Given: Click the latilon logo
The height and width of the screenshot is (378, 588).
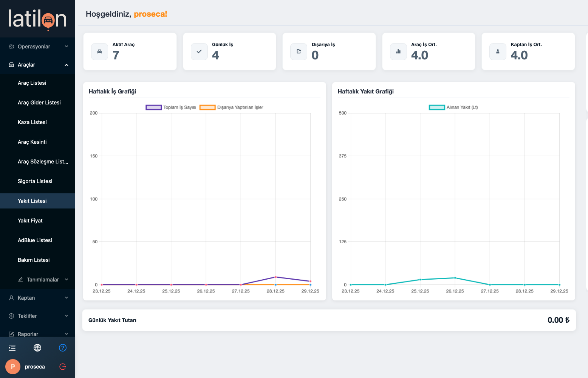Looking at the screenshot, I should click(x=37, y=19).
